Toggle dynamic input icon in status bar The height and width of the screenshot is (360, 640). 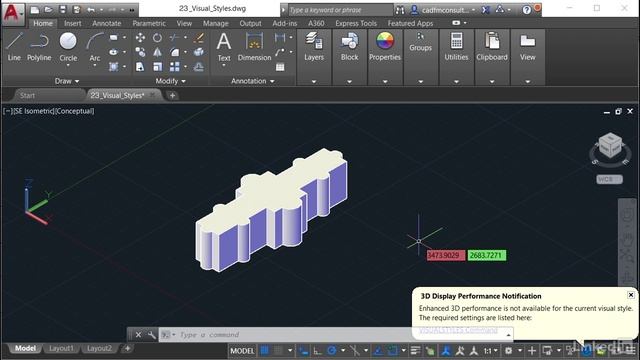304,350
